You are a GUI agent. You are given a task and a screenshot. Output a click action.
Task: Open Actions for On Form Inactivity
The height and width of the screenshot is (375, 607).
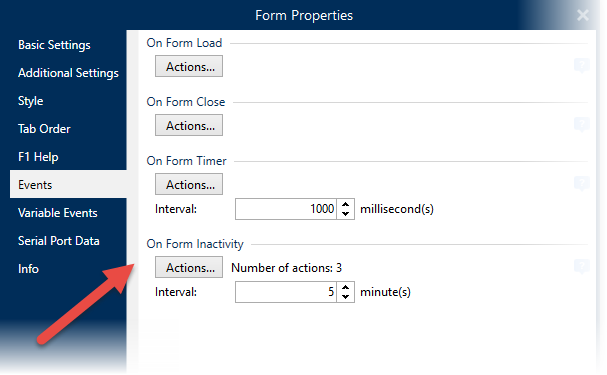(x=189, y=267)
